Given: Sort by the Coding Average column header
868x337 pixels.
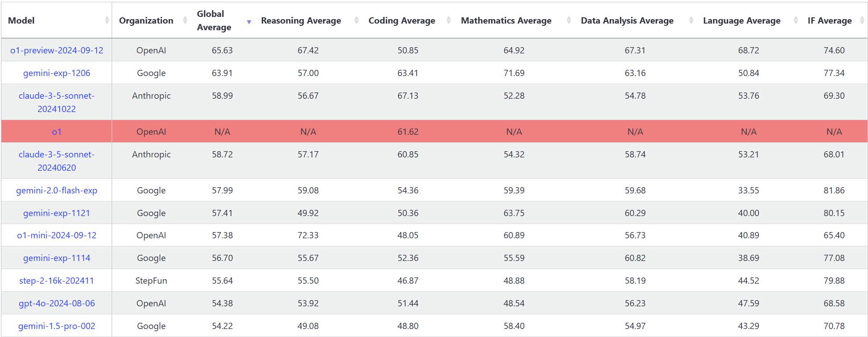Looking at the screenshot, I should [x=402, y=20].
